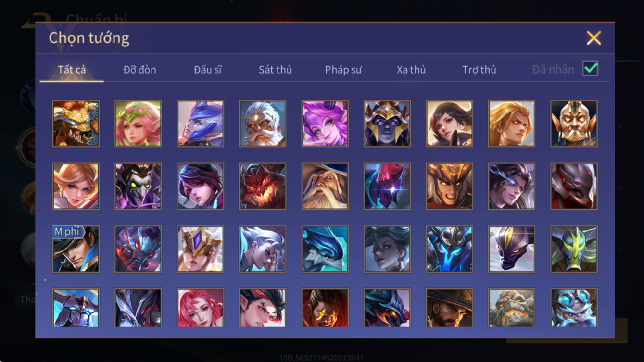This screenshot has width=644, height=362.
Task: Show the Pháp sư hero list
Action: [343, 70]
